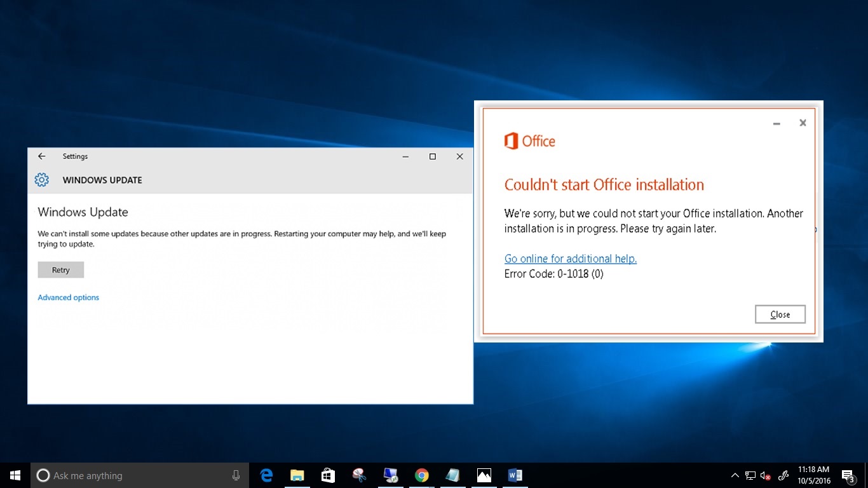Click the Windows Update gear icon
The width and height of the screenshot is (868, 488).
click(42, 180)
